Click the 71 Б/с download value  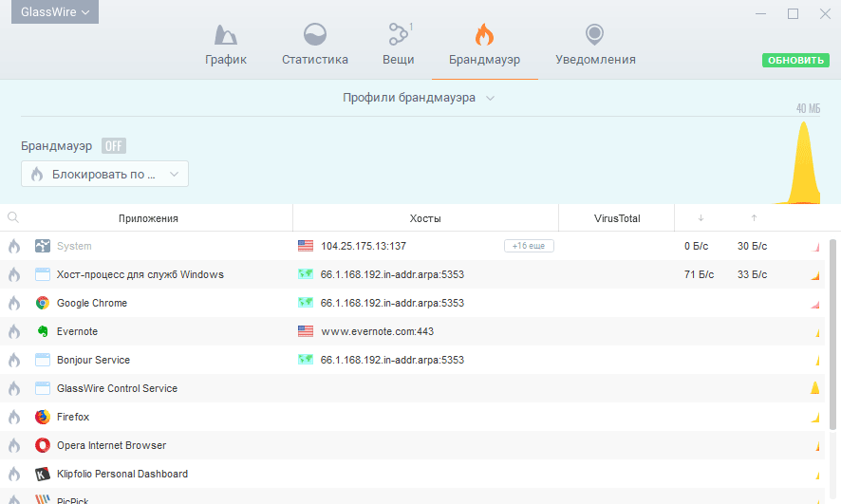tap(699, 274)
